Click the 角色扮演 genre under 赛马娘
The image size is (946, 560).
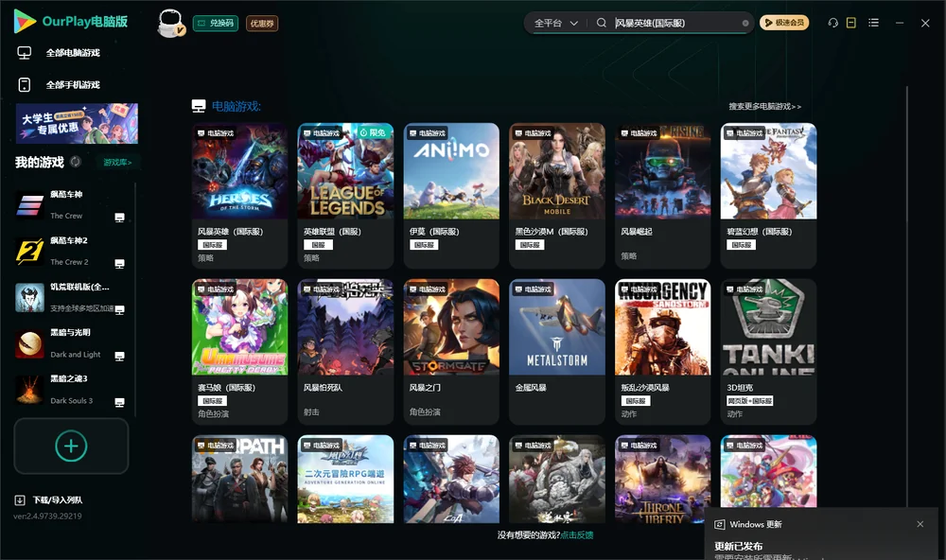click(213, 413)
